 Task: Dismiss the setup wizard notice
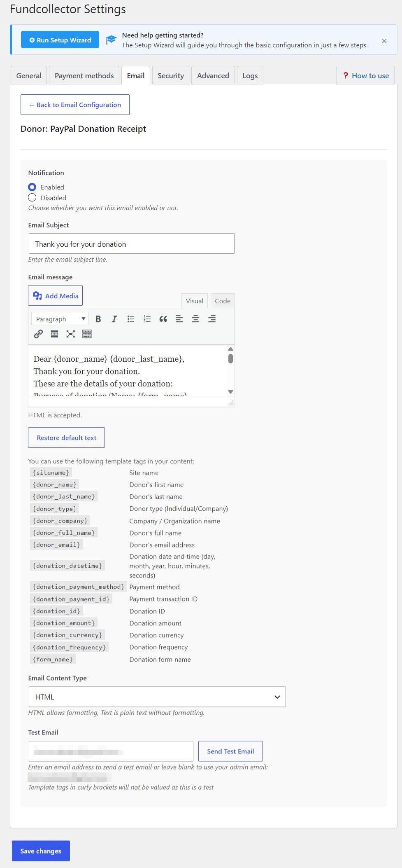(x=384, y=41)
